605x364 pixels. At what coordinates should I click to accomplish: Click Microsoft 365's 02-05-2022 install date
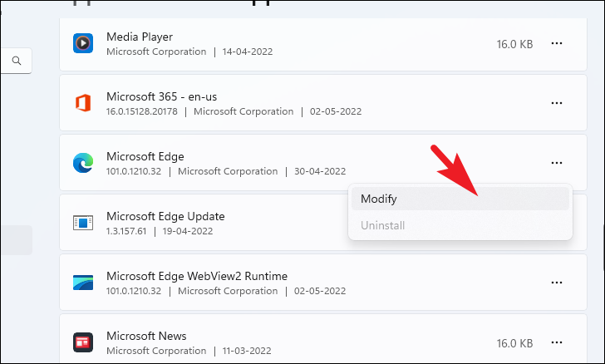336,111
